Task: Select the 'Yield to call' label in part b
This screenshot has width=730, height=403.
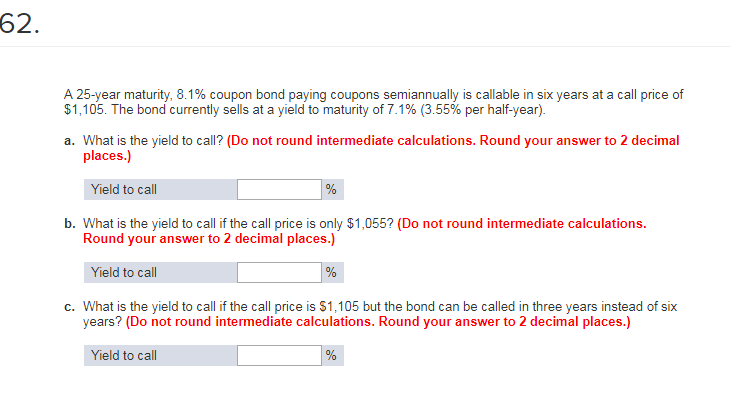Action: point(124,272)
